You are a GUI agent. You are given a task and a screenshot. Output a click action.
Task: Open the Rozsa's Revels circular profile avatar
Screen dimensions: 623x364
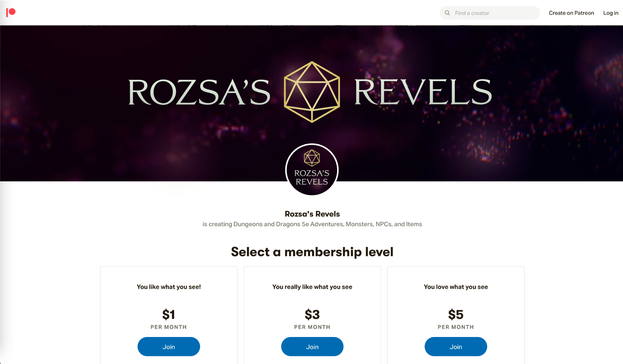312,170
